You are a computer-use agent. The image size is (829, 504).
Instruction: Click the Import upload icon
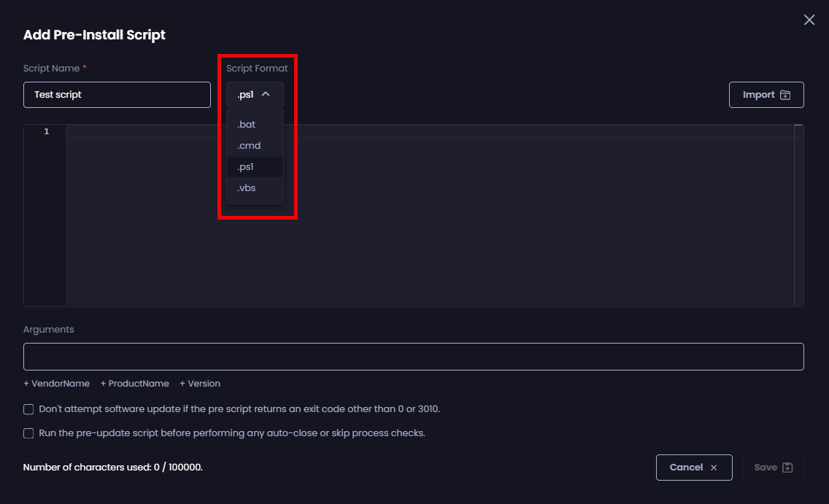(x=784, y=94)
